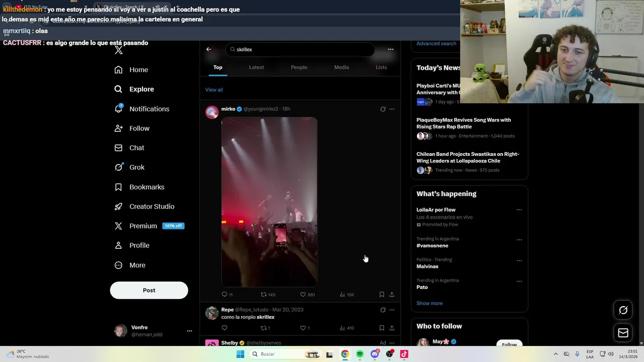Share mirko's post
Image resolution: width=644 pixels, height=362 pixels.
[x=392, y=295]
